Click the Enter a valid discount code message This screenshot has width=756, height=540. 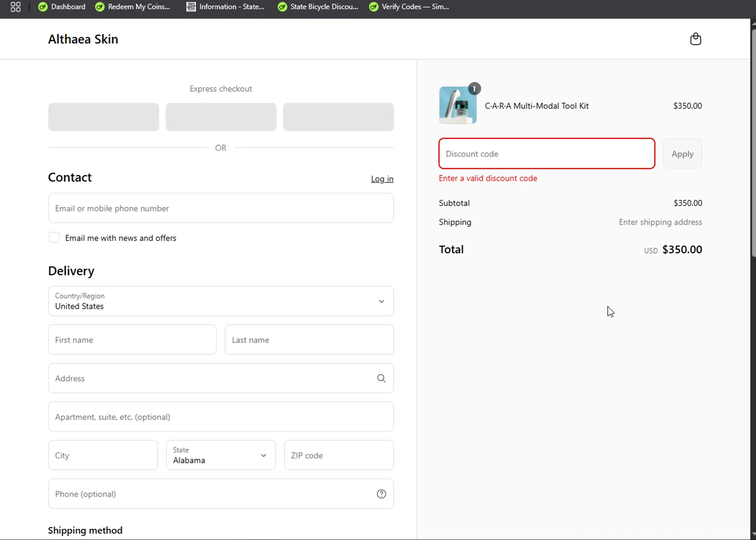488,178
